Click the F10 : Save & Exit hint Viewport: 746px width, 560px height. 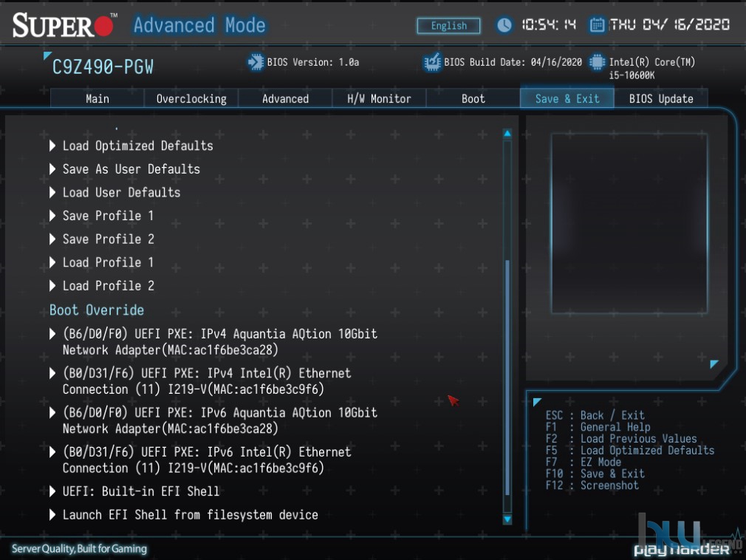[x=595, y=474]
